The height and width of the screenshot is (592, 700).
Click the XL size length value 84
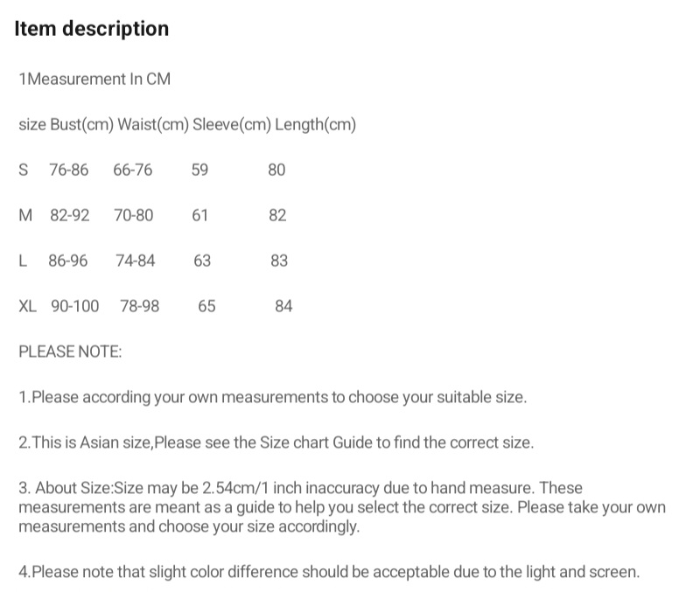(x=283, y=307)
